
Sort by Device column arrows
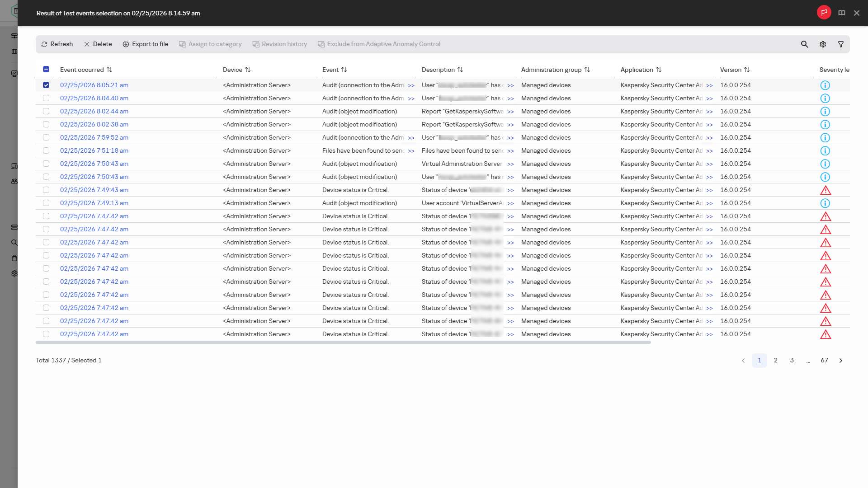[248, 70]
